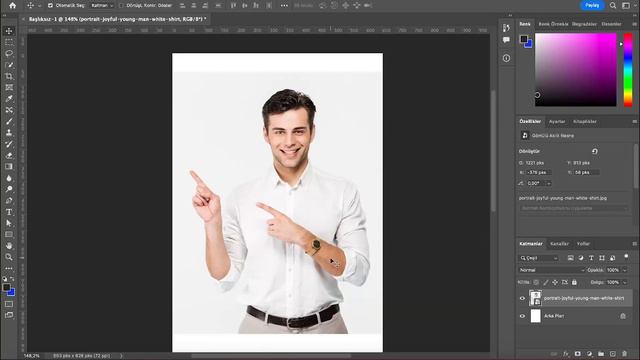Screen dimensions: 640x360
Task: Select the History Brush tool
Action: point(9,144)
